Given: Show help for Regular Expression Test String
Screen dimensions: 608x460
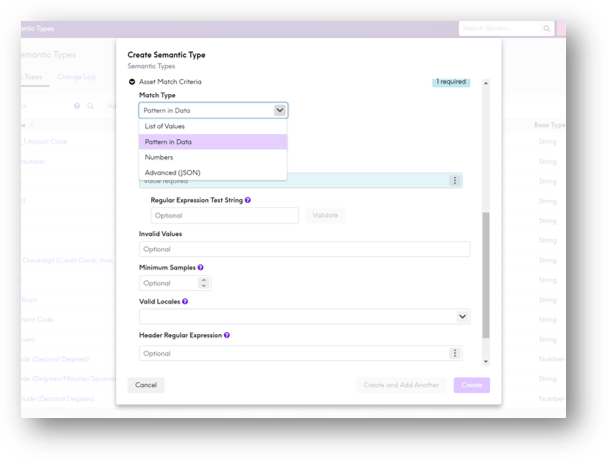Looking at the screenshot, I should coord(248,200).
